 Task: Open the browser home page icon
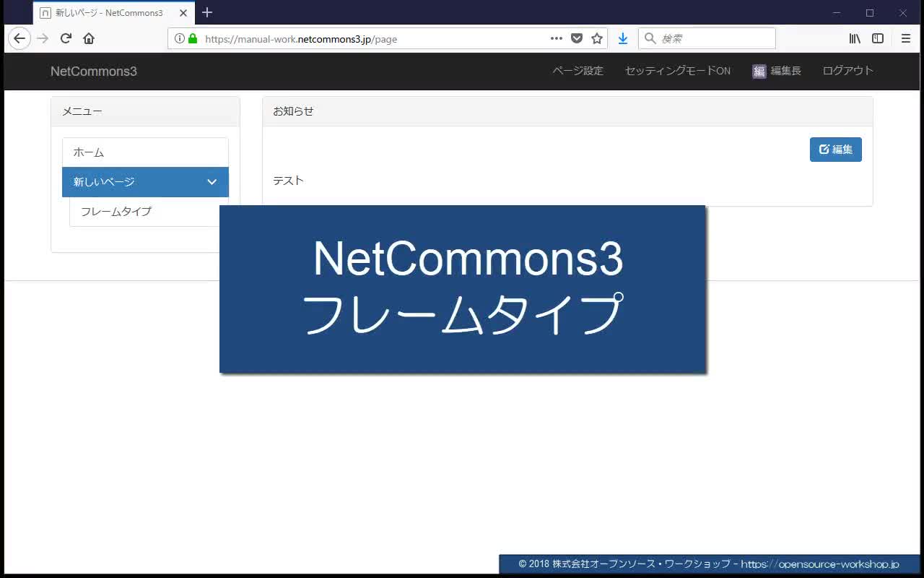pyautogui.click(x=89, y=38)
